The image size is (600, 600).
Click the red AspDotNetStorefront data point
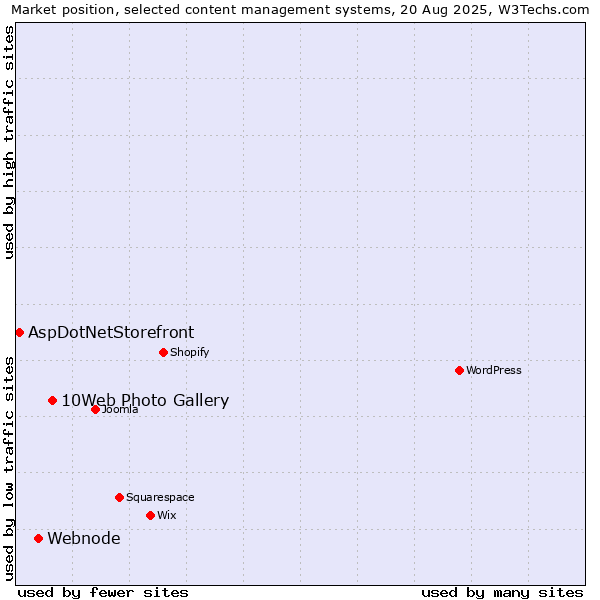point(20,333)
